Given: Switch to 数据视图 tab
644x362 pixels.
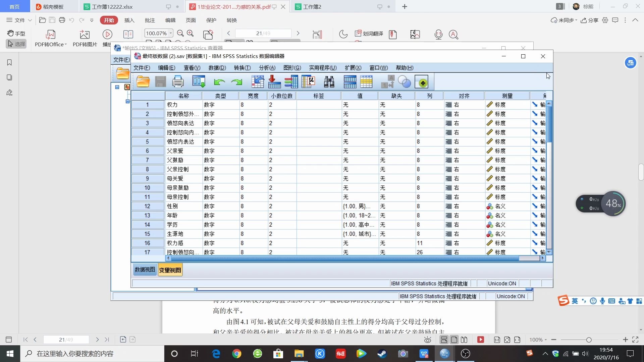Looking at the screenshot, I should click(145, 269).
